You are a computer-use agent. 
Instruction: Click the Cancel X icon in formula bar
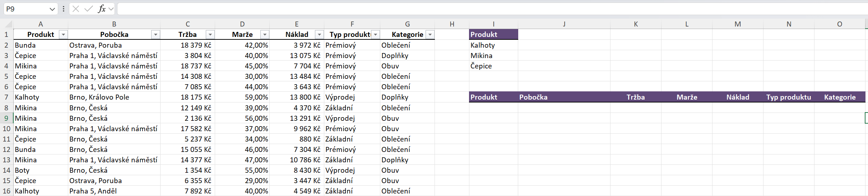[75, 9]
